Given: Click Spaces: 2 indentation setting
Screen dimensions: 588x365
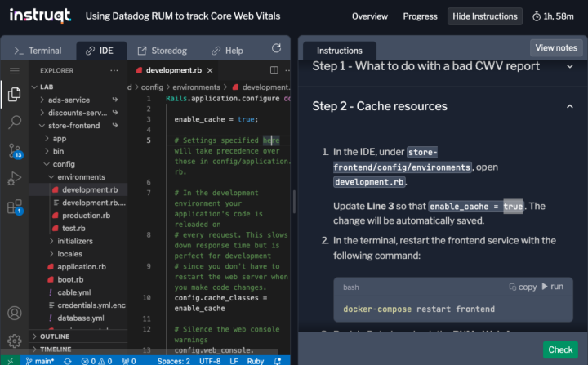Looking at the screenshot, I should coord(174,361).
